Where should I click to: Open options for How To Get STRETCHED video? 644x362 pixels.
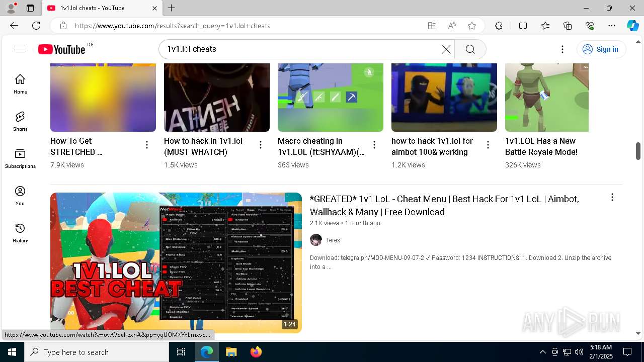pos(147,145)
